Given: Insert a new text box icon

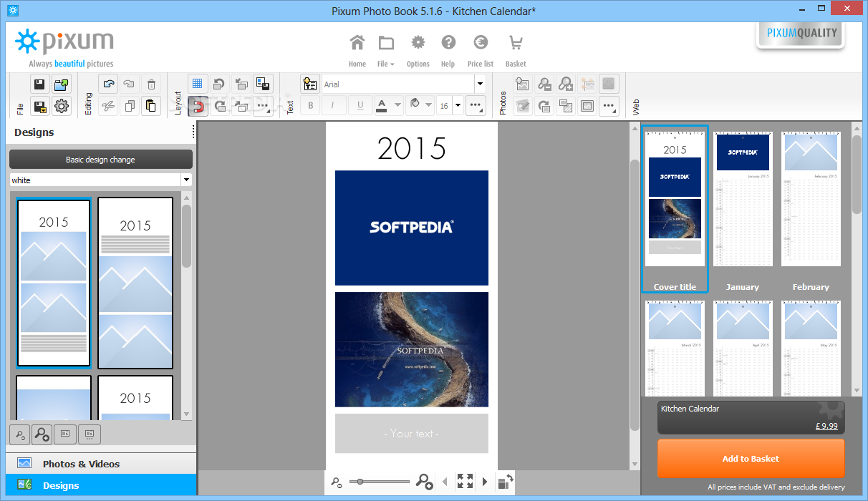Looking at the screenshot, I should tap(310, 84).
